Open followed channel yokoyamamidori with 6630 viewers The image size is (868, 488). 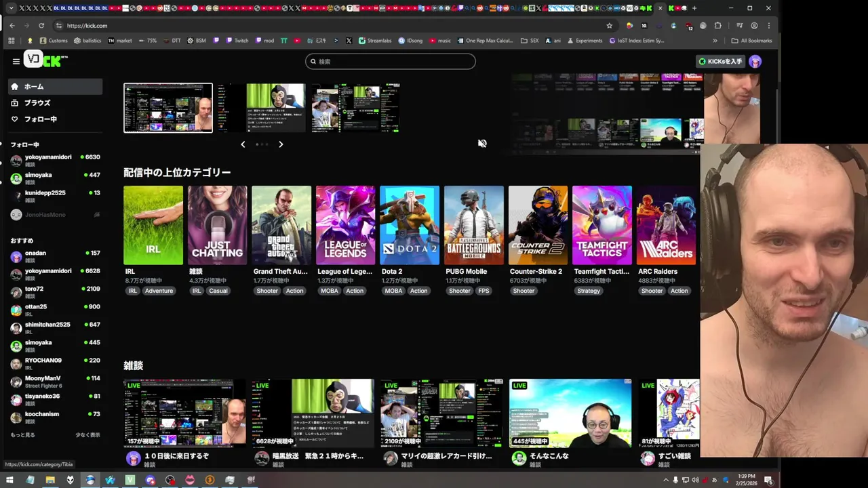55,161
